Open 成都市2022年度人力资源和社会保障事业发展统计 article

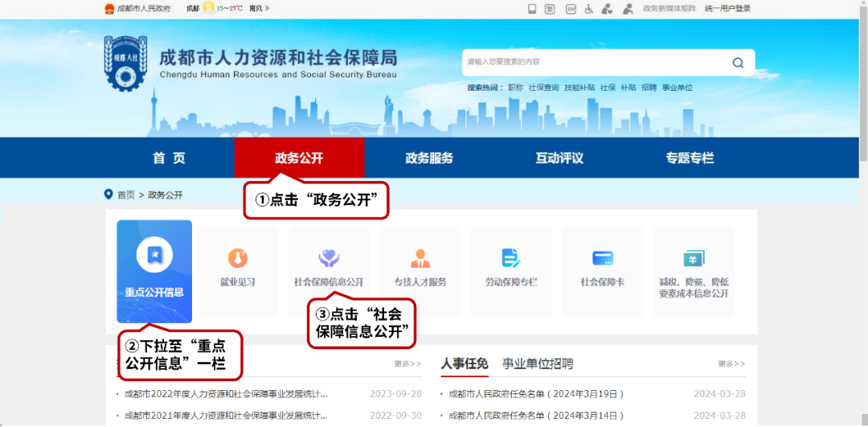coord(227,394)
